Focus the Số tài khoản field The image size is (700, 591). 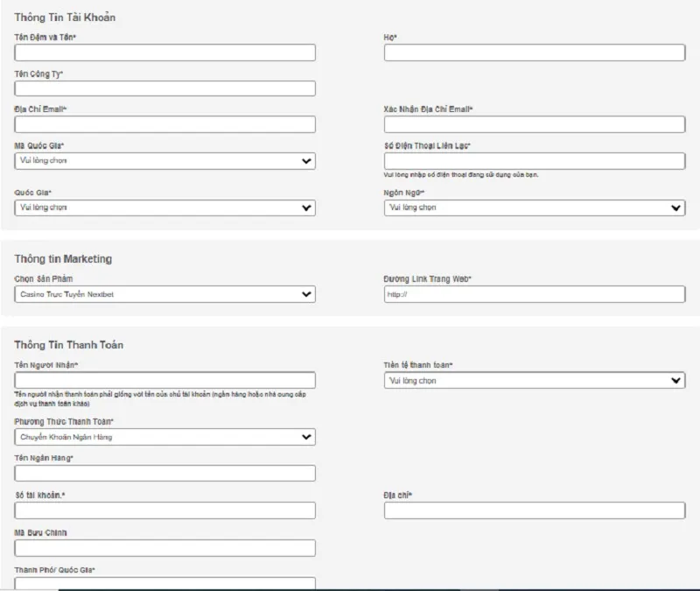[x=164, y=510]
